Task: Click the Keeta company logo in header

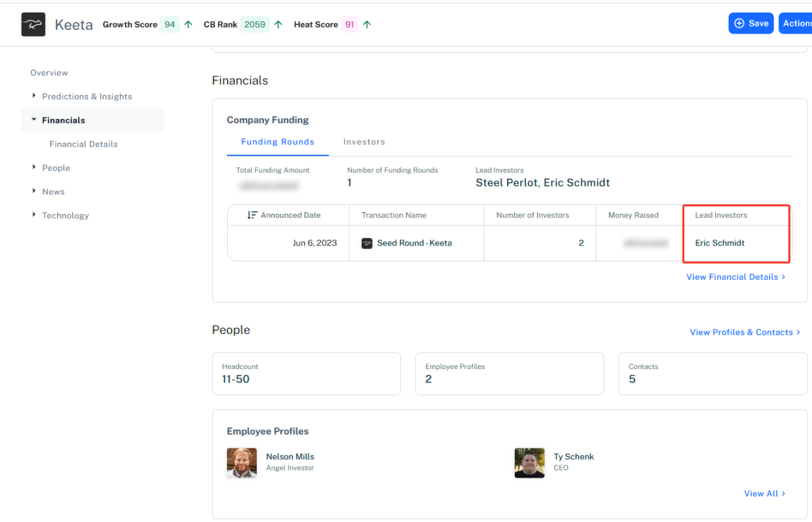Action: click(33, 24)
